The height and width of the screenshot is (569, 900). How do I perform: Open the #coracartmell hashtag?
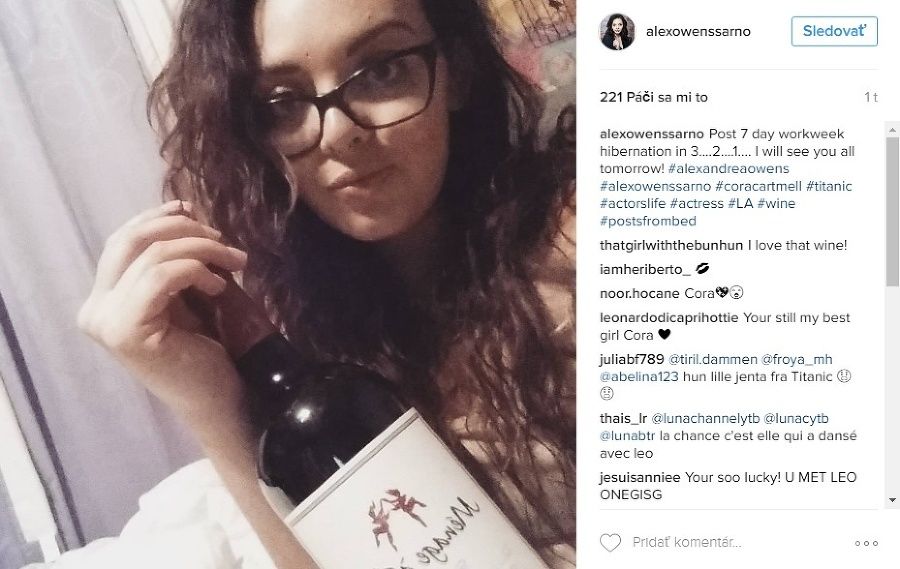tap(758, 186)
